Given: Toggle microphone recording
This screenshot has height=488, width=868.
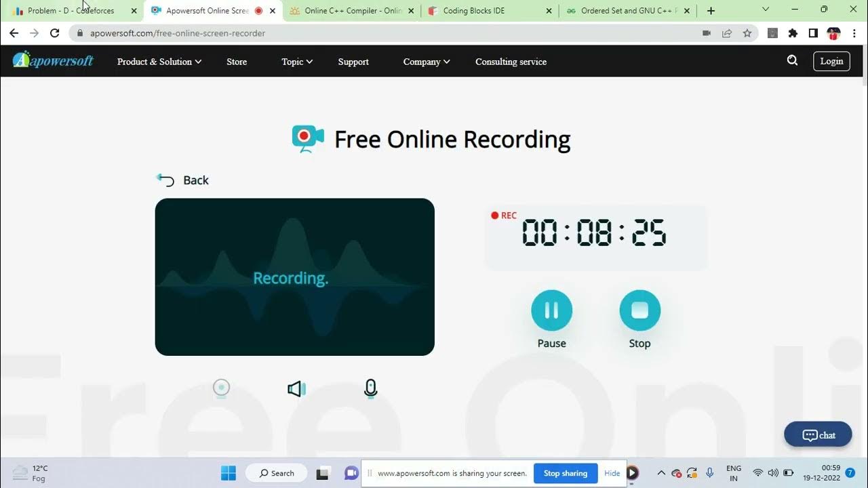Looking at the screenshot, I should coord(370,388).
